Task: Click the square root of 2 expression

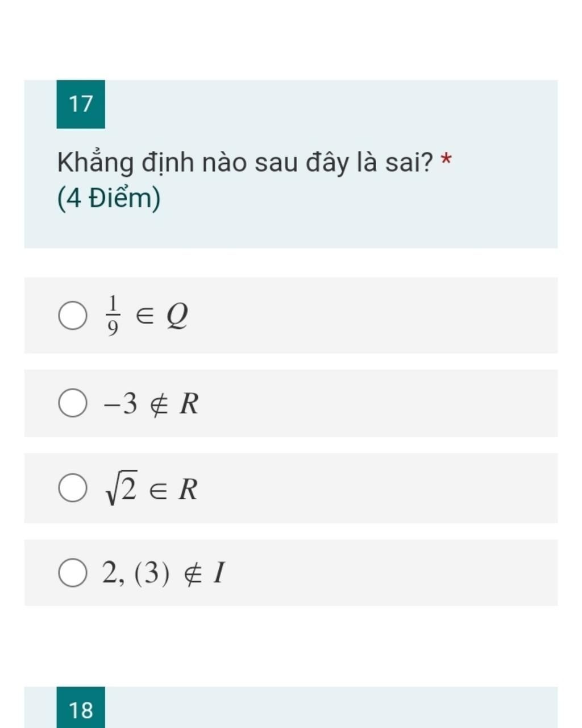Action: (121, 488)
